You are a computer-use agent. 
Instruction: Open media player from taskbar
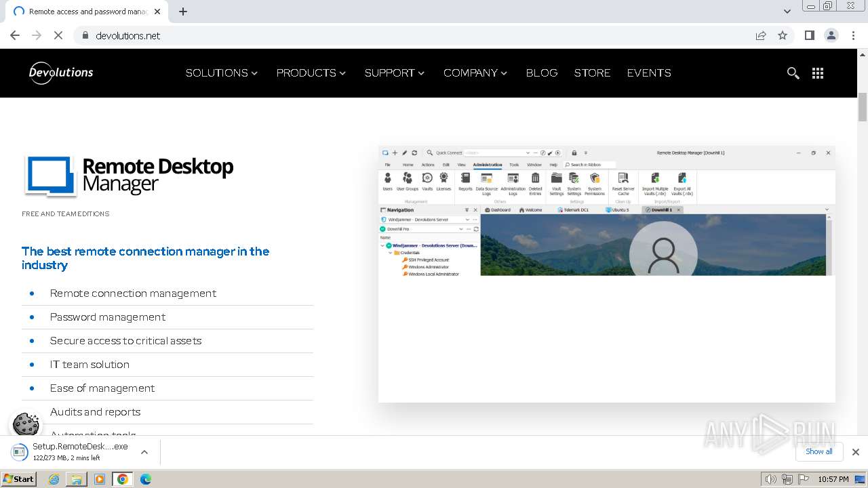100,479
